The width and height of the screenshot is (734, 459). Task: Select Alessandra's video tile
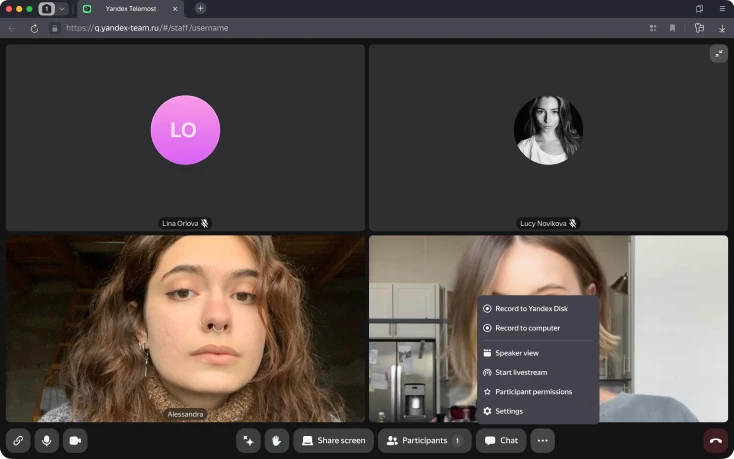point(185,328)
